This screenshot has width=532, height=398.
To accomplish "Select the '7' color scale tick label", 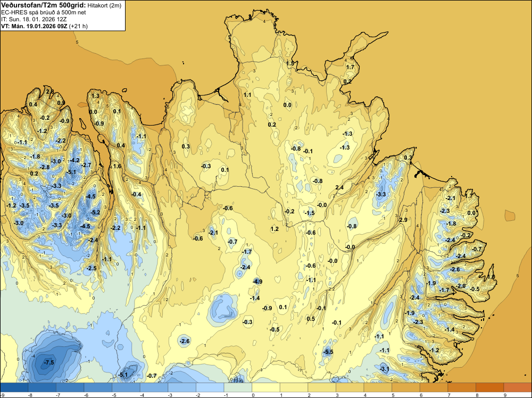I will click(449, 395).
